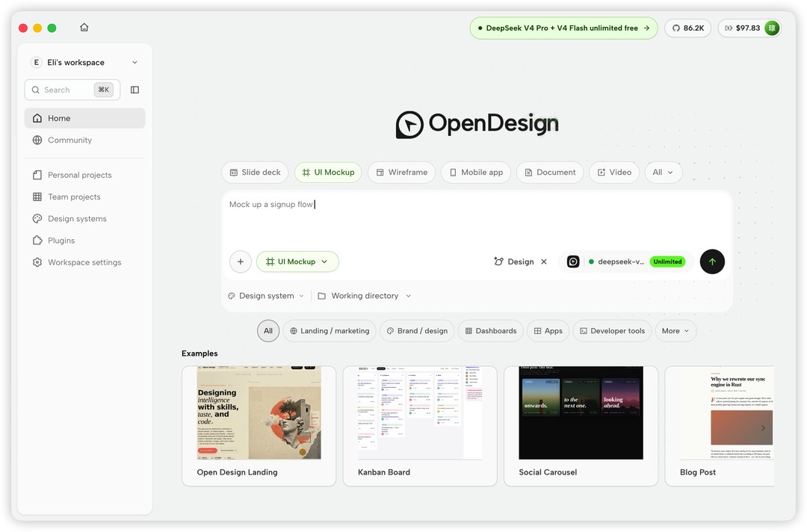Submit prompt with the arrow send button
This screenshot has height=532, width=807.
coord(712,262)
